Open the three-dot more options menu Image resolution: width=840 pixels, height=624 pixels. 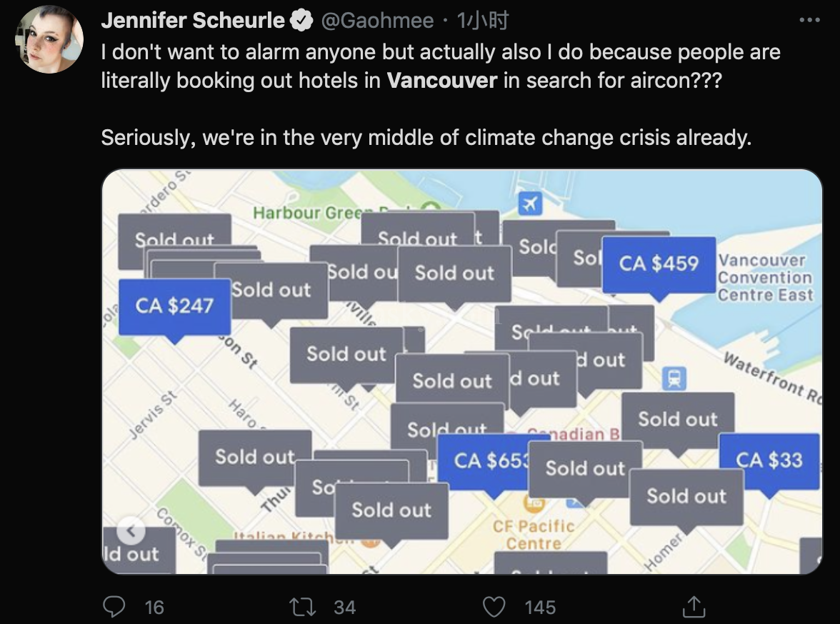point(809,21)
